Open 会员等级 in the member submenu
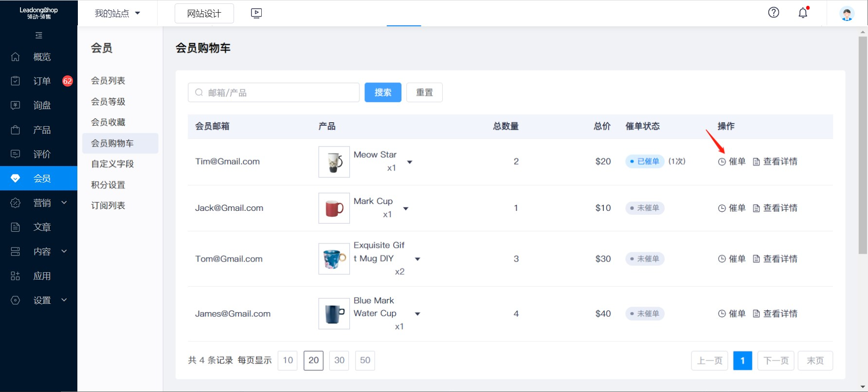This screenshot has width=868, height=392. pyautogui.click(x=108, y=102)
